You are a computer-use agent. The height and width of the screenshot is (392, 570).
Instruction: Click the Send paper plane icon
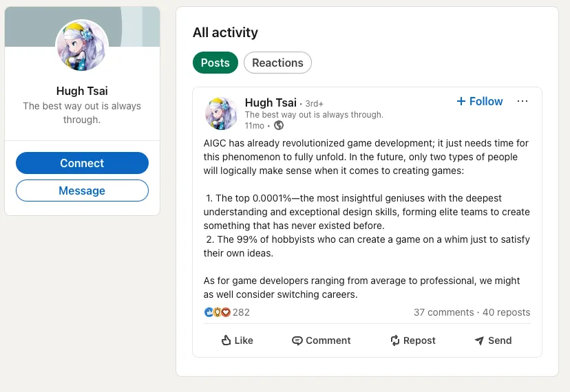tap(480, 340)
